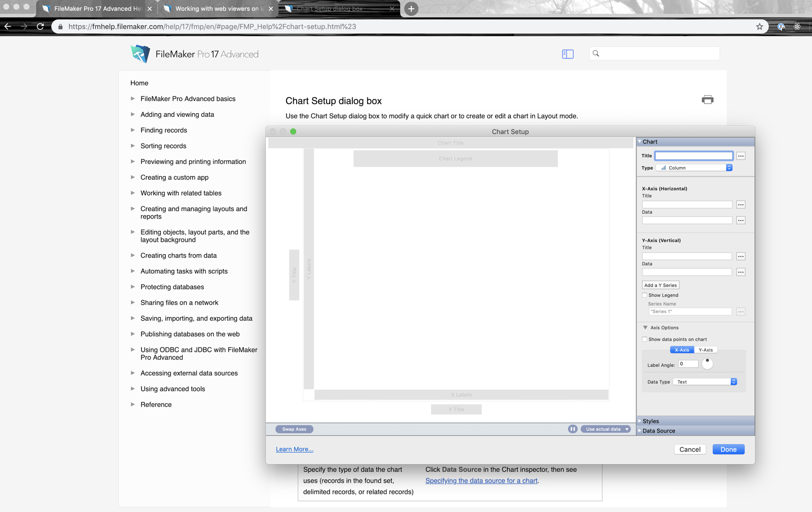This screenshot has height=512, width=812.
Task: Click the FileMaker logo icon
Action: coord(140,54)
